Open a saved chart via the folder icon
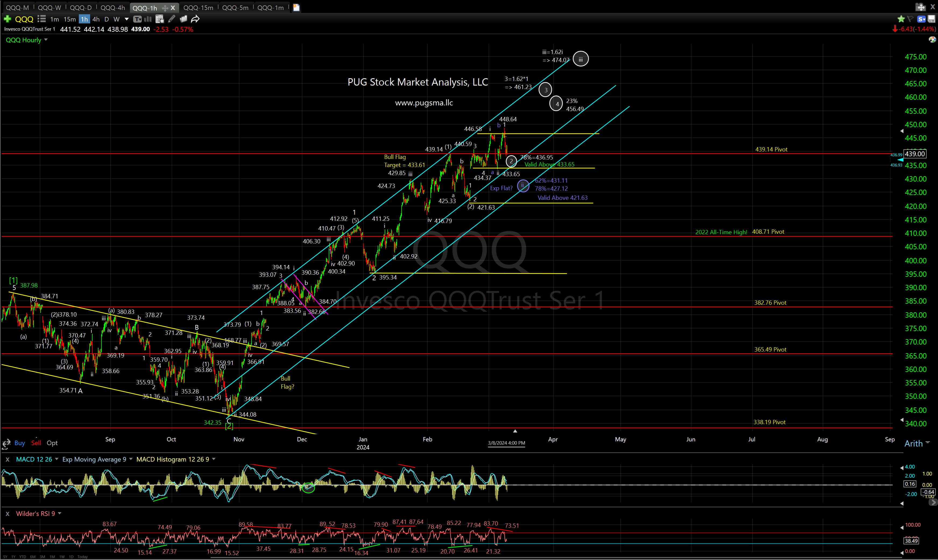938x560 pixels. point(183,19)
